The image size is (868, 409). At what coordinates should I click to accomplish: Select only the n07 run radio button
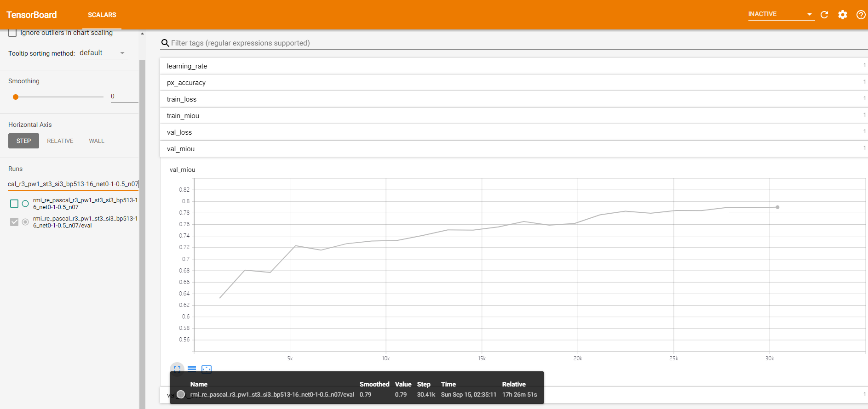click(25, 204)
